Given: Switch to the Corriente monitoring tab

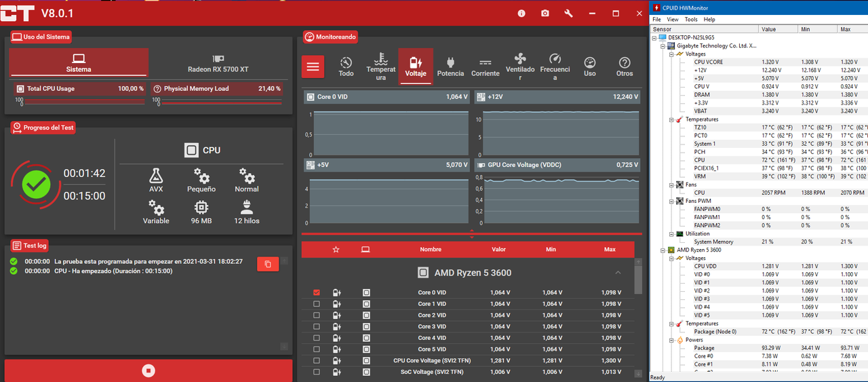Looking at the screenshot, I should 485,66.
